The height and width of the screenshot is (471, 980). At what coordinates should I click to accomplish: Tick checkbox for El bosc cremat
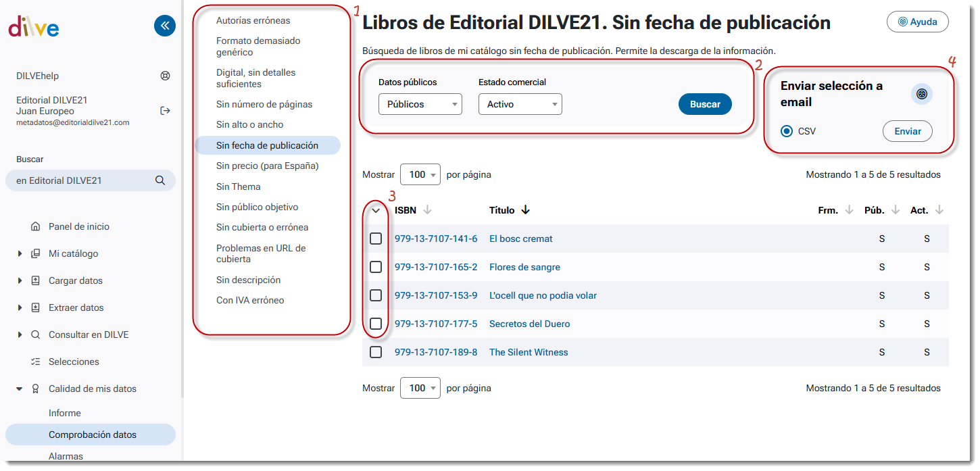(376, 239)
